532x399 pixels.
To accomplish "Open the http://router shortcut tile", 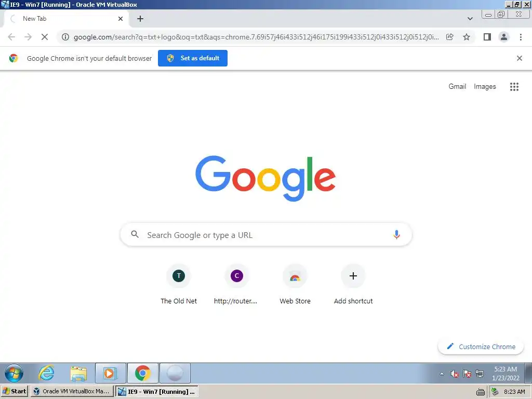I will (236, 284).
